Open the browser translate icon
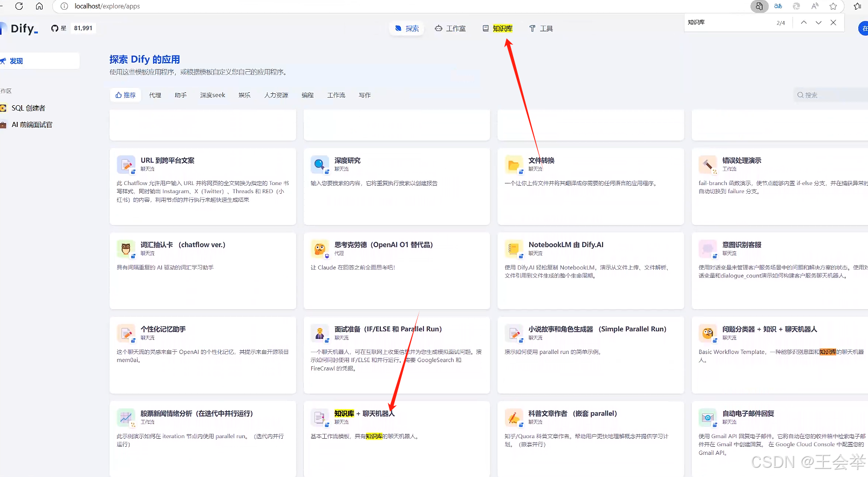This screenshot has height=477, width=868. pos(778,6)
